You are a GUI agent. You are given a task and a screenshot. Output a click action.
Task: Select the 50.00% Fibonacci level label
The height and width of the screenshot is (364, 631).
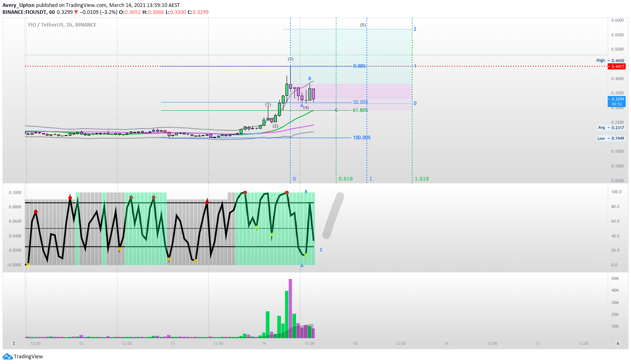coord(360,102)
